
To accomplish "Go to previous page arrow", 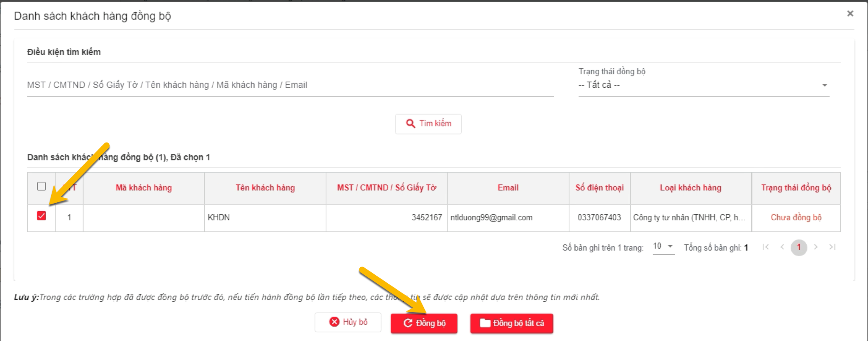I will [x=782, y=247].
